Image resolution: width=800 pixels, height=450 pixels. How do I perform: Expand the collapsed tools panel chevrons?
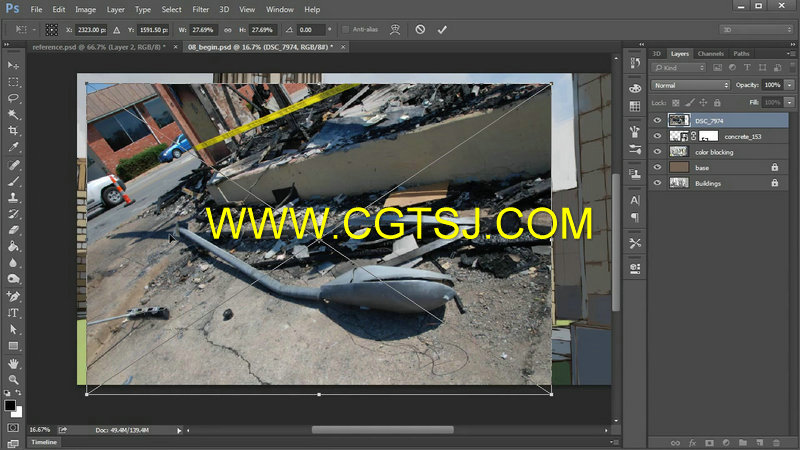click(x=7, y=45)
